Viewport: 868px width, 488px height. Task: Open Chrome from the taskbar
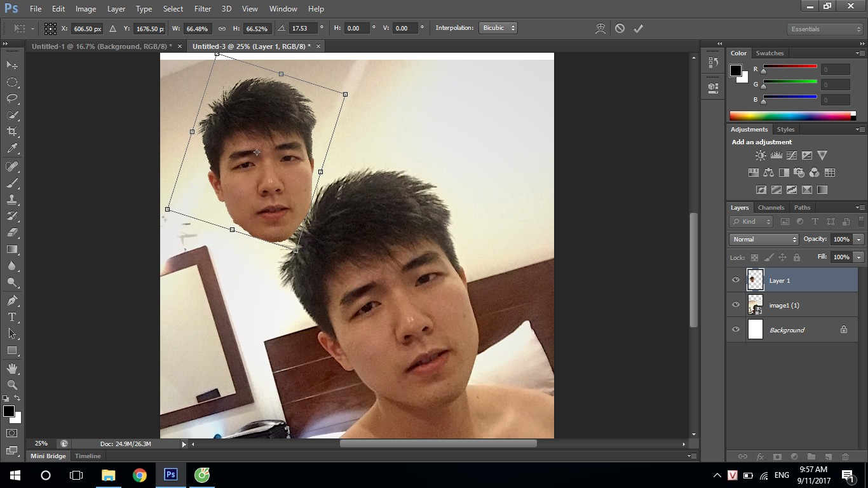139,475
